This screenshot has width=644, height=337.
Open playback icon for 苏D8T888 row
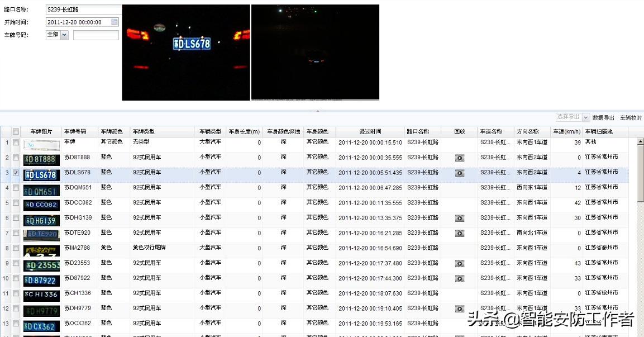pyautogui.click(x=460, y=158)
